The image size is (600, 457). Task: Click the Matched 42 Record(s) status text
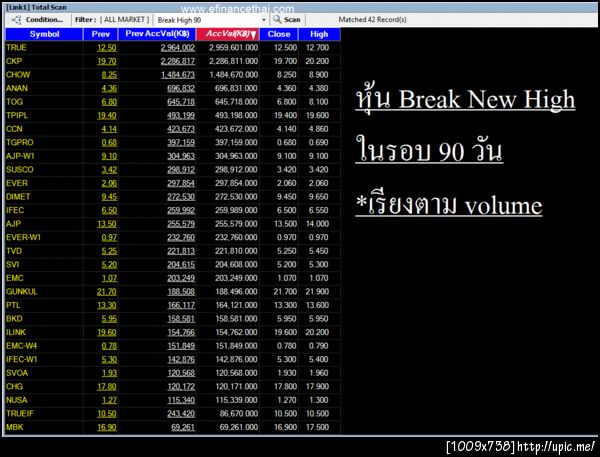372,20
